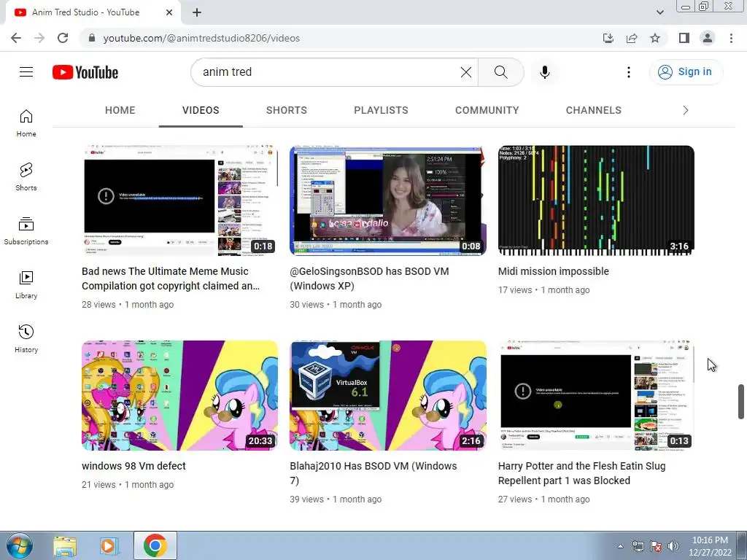Select the VIDEOS channel tab
The image size is (747, 560).
(201, 111)
